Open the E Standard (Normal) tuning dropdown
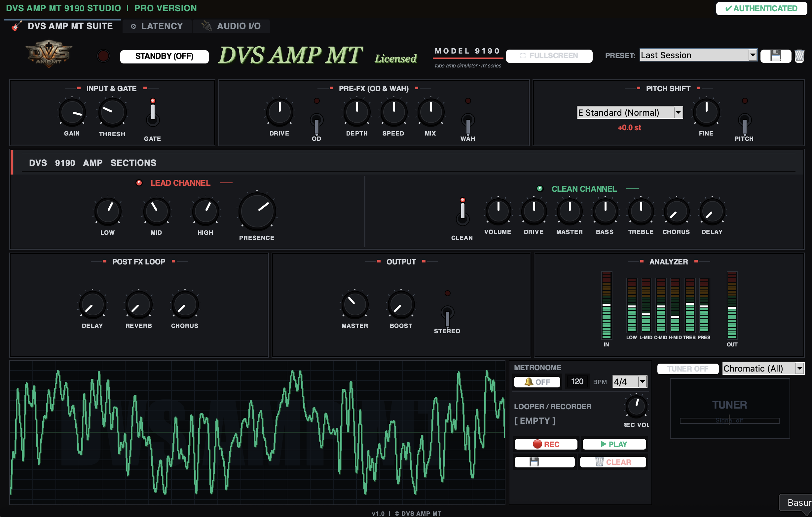Screen dimensions: 812x517 pos(630,112)
